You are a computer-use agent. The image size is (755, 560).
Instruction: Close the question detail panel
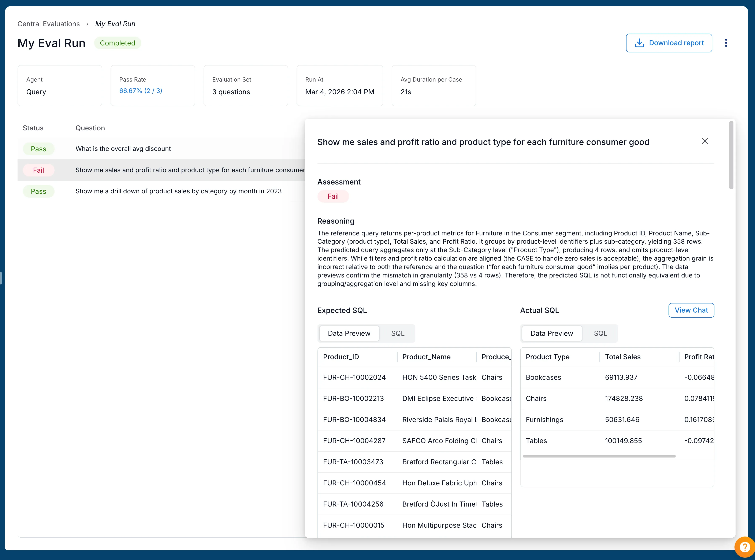[x=704, y=141]
